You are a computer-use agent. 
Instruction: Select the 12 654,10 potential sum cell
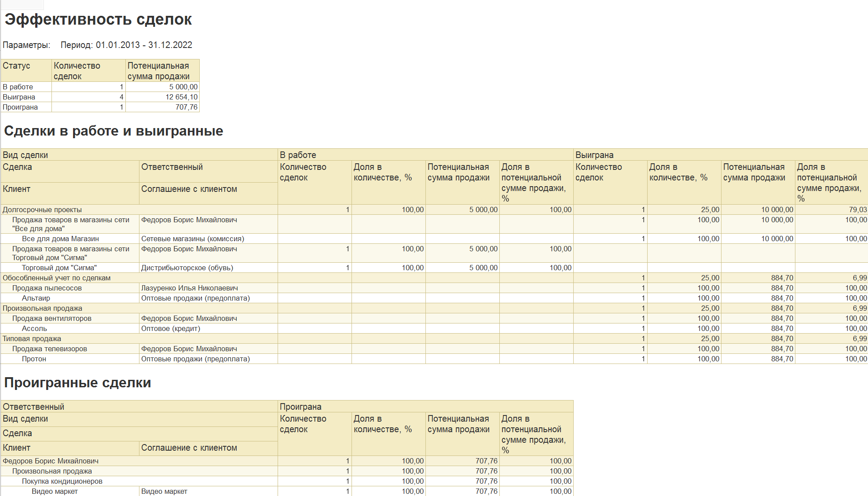point(181,97)
